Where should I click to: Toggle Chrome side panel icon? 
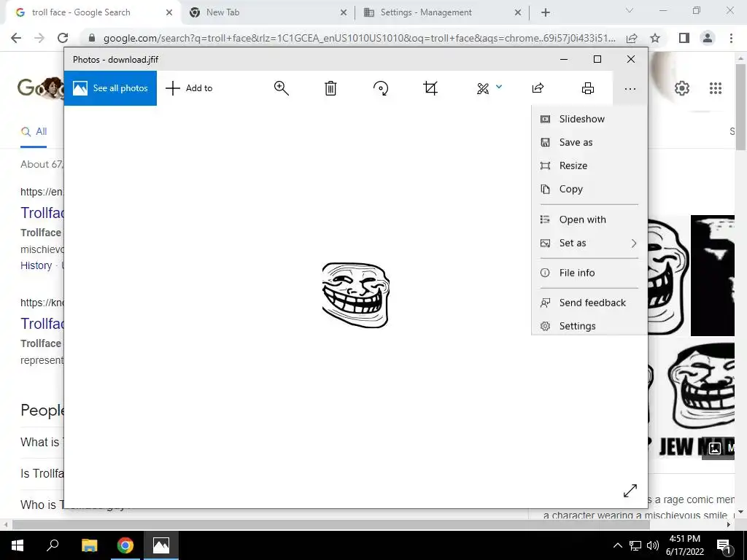point(684,38)
